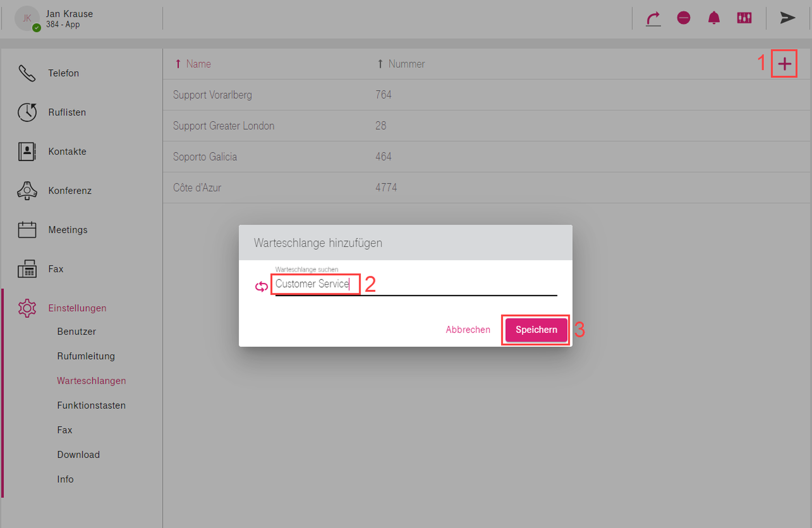Screen dimensions: 812x528
Task: Open Ruflisten call history
Action: (x=67, y=112)
